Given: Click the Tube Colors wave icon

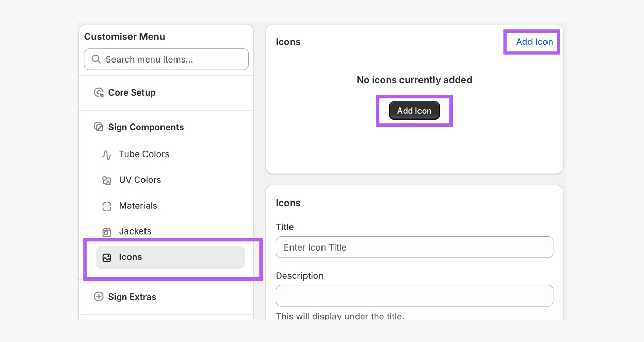Looking at the screenshot, I should 107,154.
